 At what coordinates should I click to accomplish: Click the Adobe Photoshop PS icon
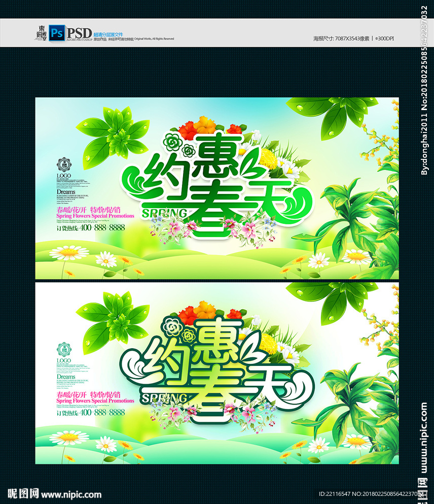tap(57, 33)
